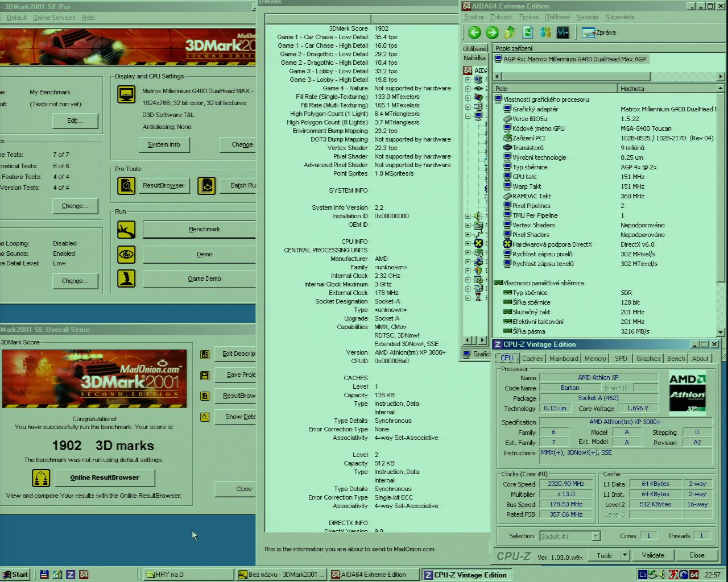Expand the security shield tree node
This screenshot has width=728, height=582.
coord(468,271)
